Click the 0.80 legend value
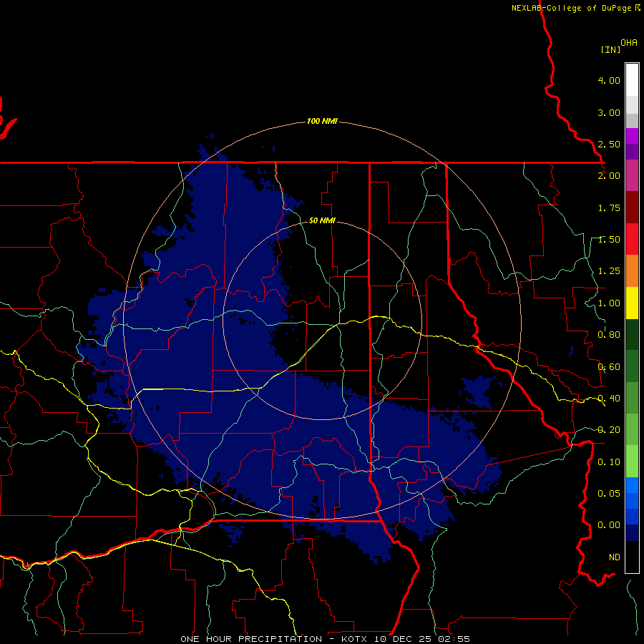The image size is (644, 644). 609,335
